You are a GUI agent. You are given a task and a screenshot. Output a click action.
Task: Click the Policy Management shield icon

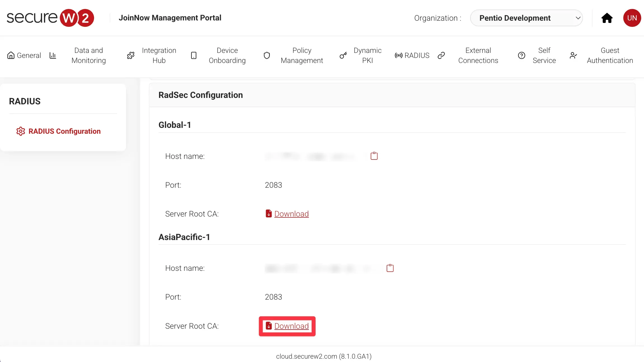click(x=267, y=55)
